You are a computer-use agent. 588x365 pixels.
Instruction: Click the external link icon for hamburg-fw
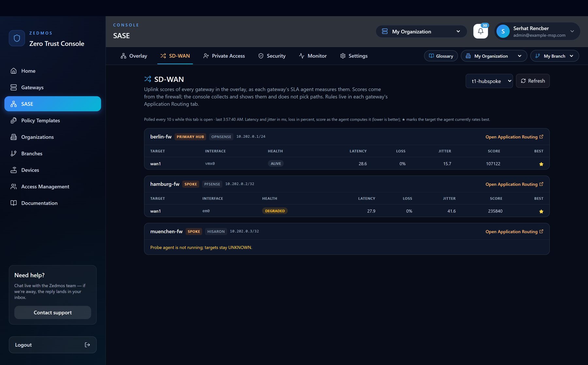pyautogui.click(x=541, y=184)
